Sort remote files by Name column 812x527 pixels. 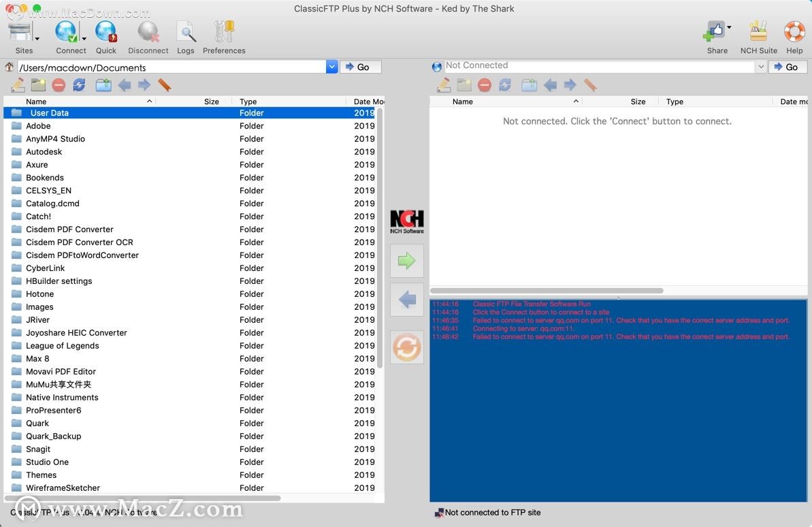coord(506,101)
